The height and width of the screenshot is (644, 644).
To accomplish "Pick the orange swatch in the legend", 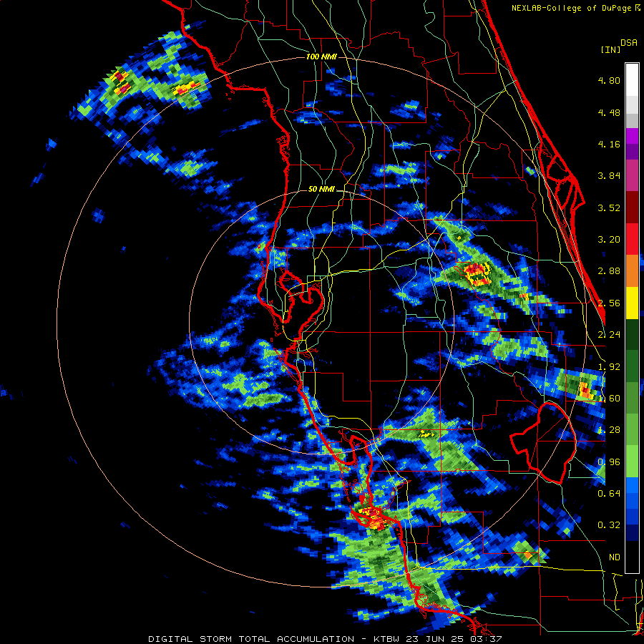I will tap(632, 271).
